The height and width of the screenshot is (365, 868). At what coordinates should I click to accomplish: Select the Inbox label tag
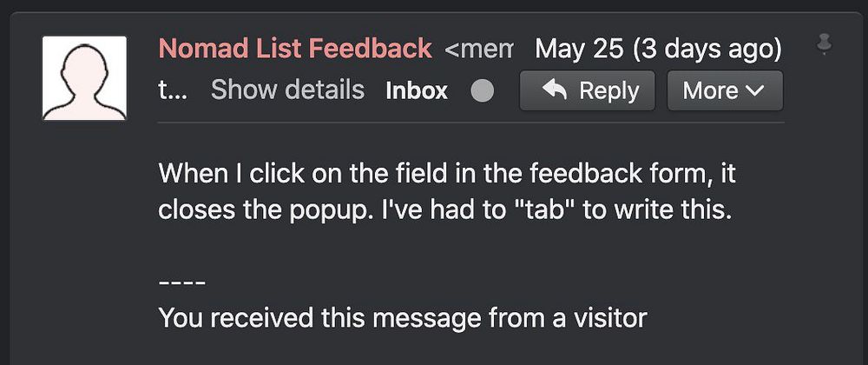(417, 90)
